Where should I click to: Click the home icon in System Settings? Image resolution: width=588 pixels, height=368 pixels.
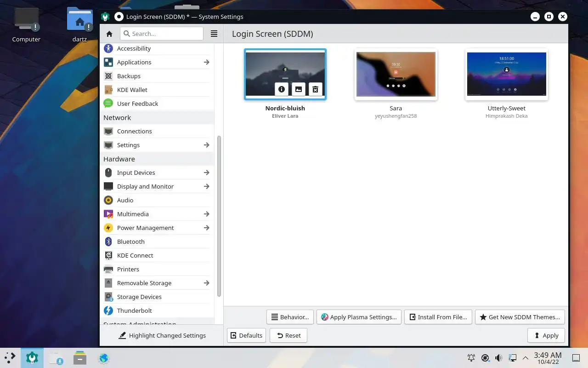click(x=109, y=34)
